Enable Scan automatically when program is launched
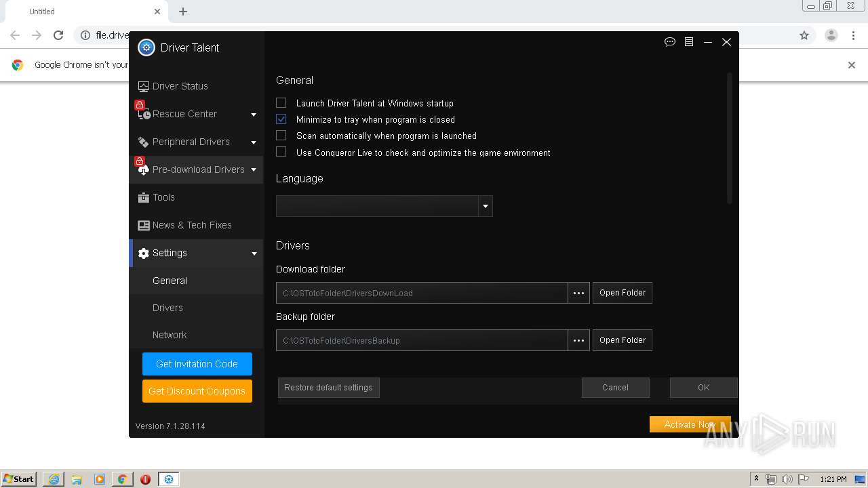 click(281, 136)
